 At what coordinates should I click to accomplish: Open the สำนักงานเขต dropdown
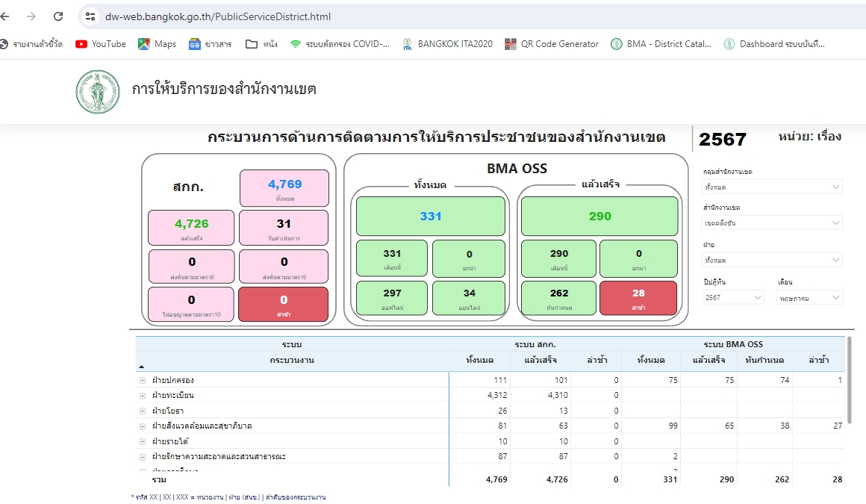tap(772, 223)
